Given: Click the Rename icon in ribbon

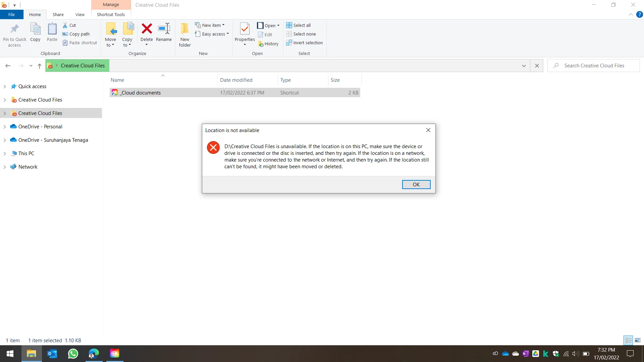Looking at the screenshot, I should 164,29.
